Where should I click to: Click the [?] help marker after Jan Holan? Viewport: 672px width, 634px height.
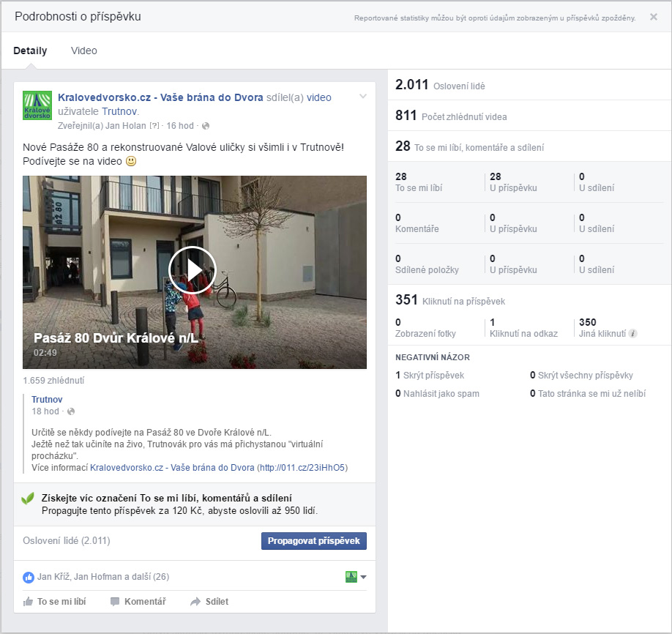tap(154, 126)
